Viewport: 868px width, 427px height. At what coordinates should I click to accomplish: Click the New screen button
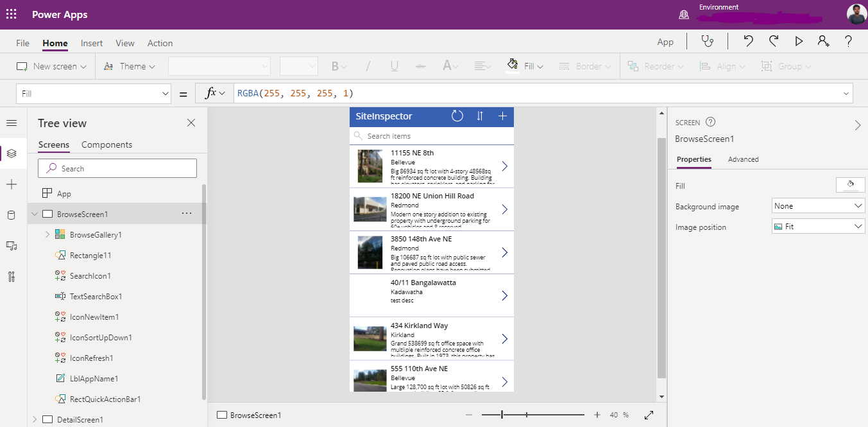coord(51,66)
